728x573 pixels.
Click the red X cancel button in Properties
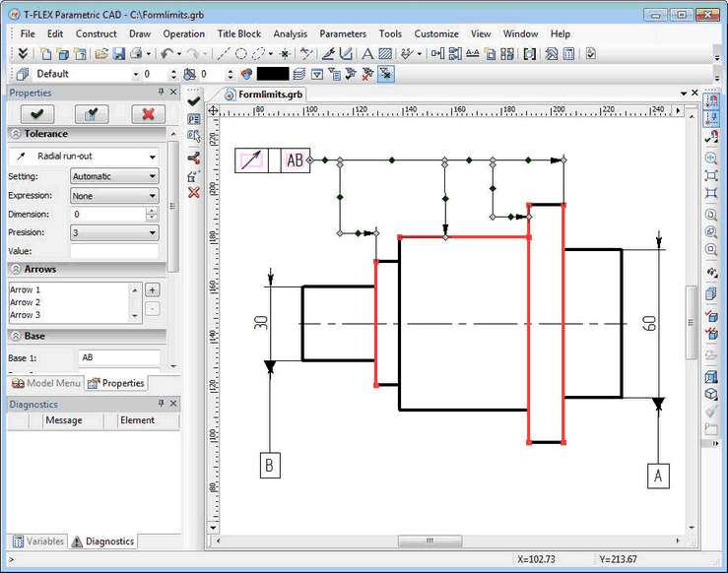click(148, 114)
